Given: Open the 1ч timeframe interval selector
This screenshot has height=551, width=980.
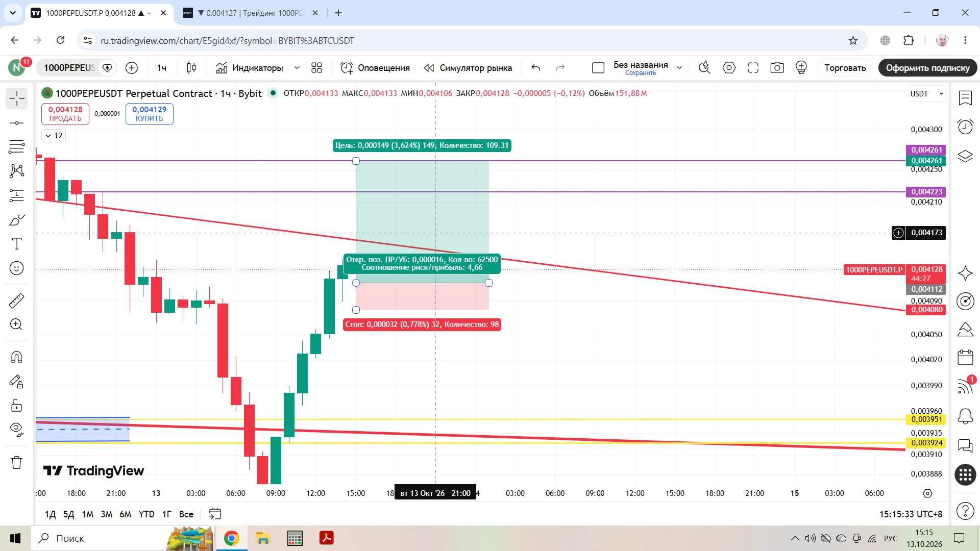Looking at the screenshot, I should click(x=162, y=68).
